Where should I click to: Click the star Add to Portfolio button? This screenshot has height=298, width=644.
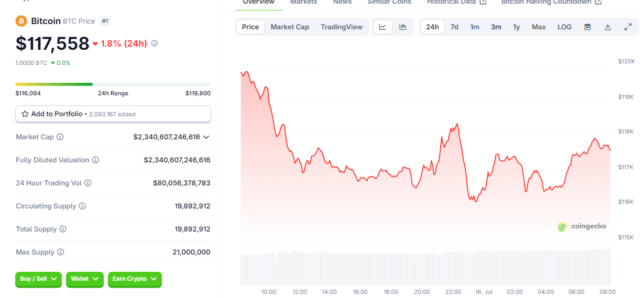(x=113, y=114)
